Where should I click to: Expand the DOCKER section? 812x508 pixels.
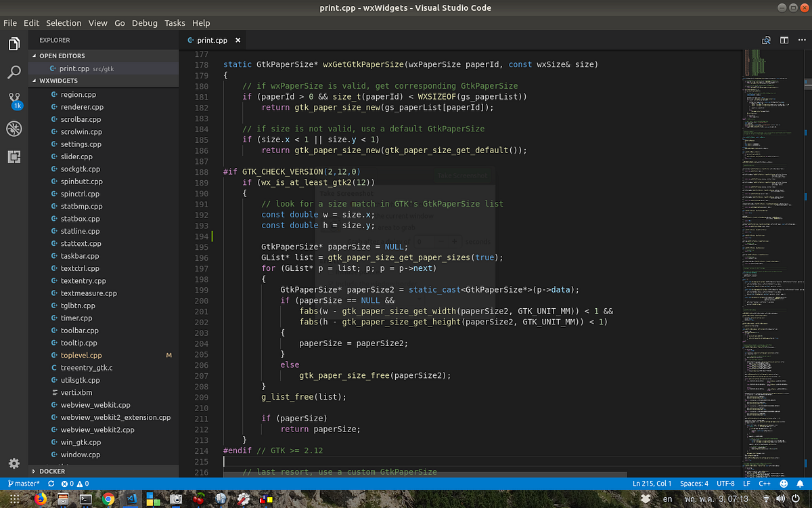(x=52, y=471)
